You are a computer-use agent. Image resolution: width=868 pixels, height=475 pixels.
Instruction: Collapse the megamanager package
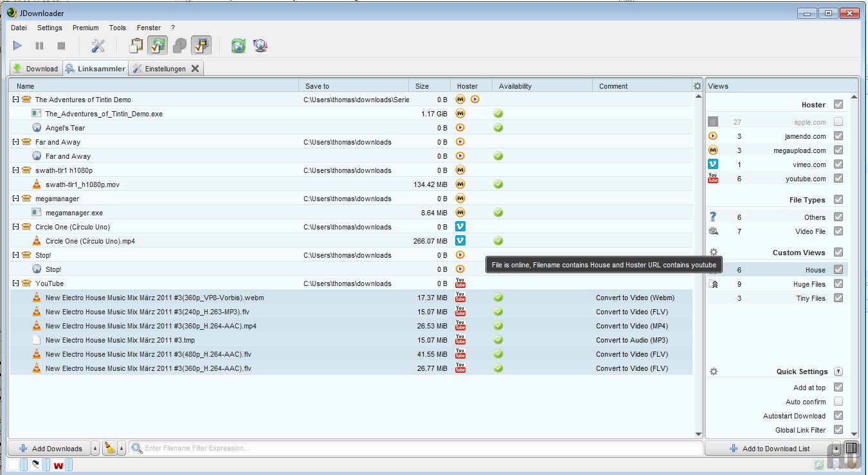tap(16, 199)
